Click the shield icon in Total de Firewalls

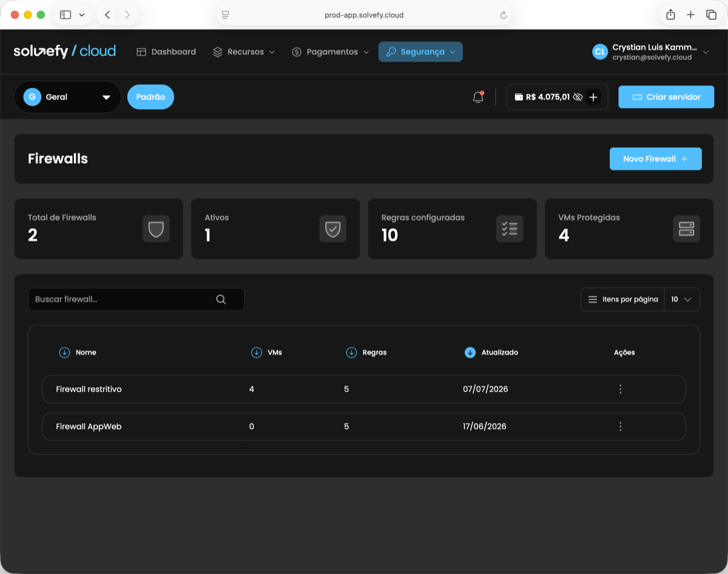156,229
